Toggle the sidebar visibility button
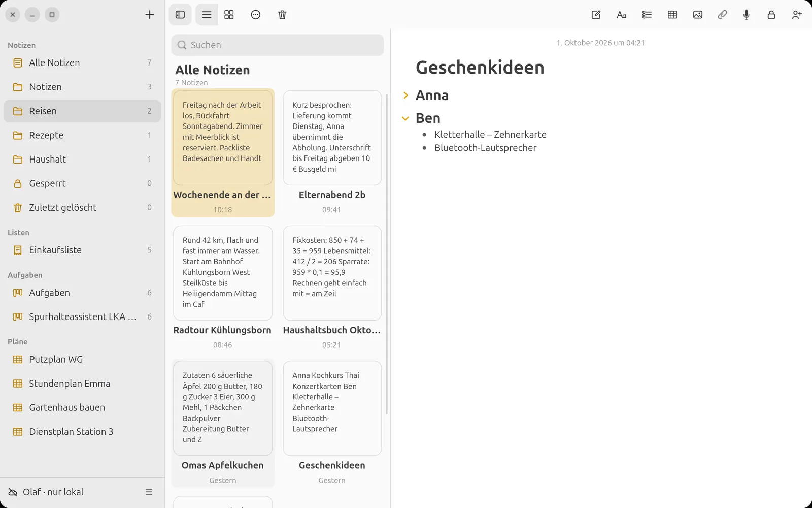Screen dimensions: 812x508 [x=180, y=15]
